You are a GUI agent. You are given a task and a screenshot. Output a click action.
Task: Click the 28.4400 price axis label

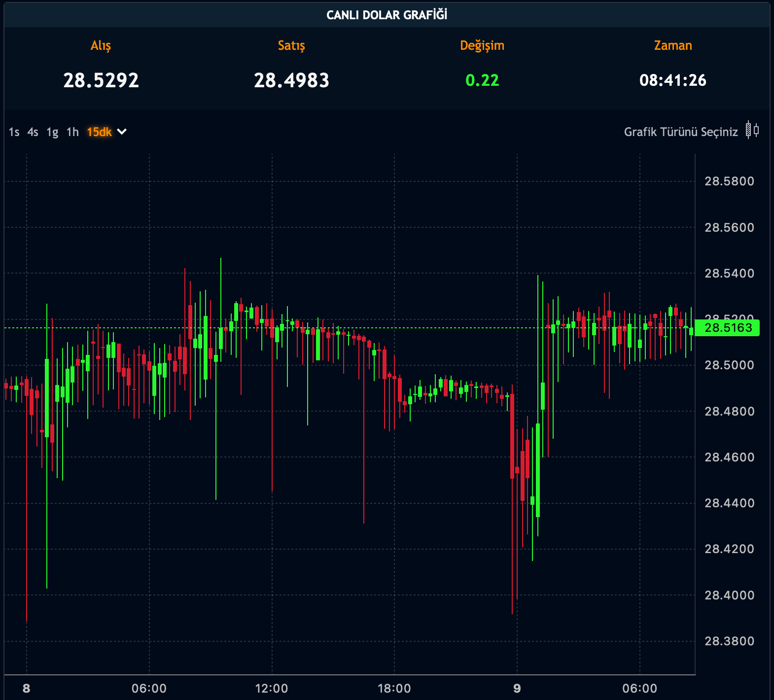click(x=729, y=503)
